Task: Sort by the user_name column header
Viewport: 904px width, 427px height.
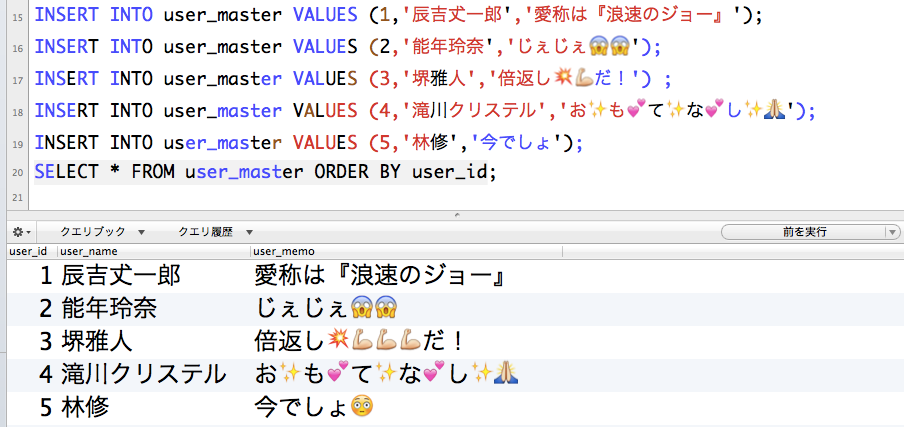Action: (x=153, y=251)
